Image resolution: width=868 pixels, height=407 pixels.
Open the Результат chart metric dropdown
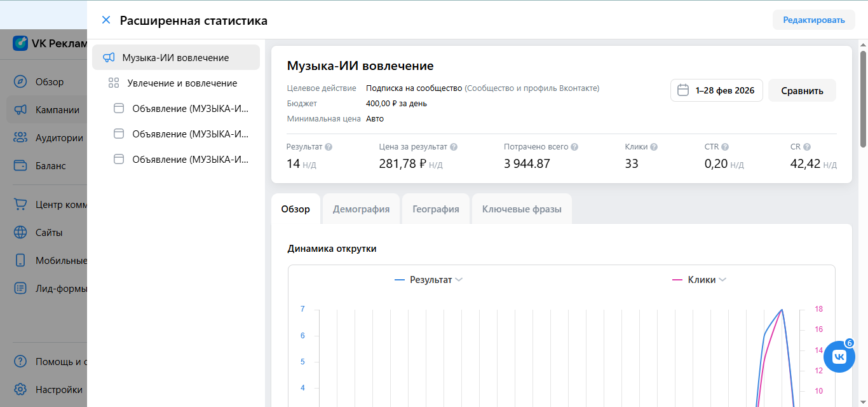tap(459, 280)
